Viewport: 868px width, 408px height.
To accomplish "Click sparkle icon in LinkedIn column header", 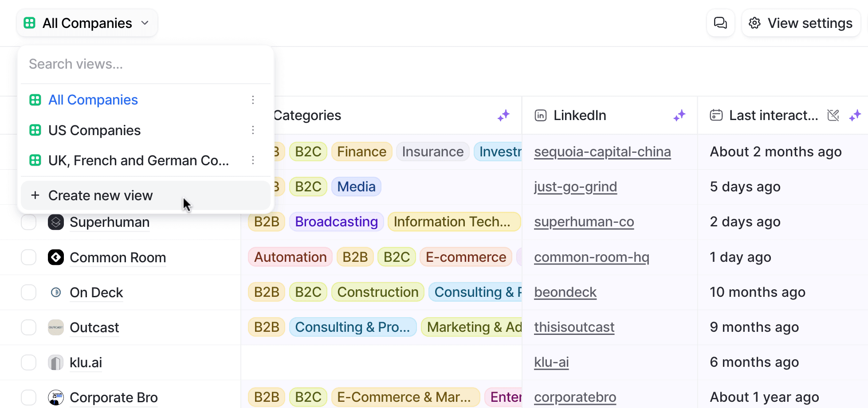I will (679, 116).
